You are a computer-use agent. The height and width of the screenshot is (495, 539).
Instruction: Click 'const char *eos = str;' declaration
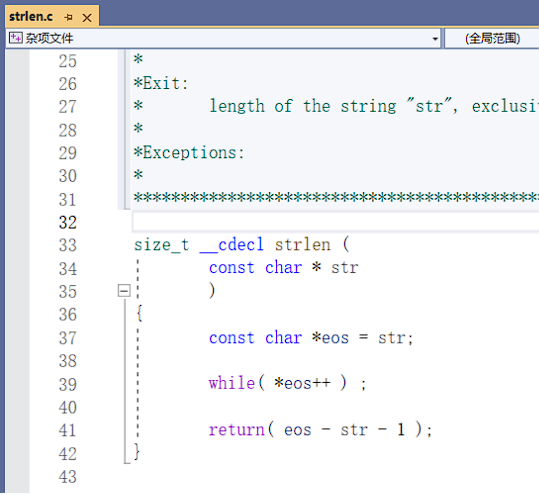pyautogui.click(x=311, y=338)
